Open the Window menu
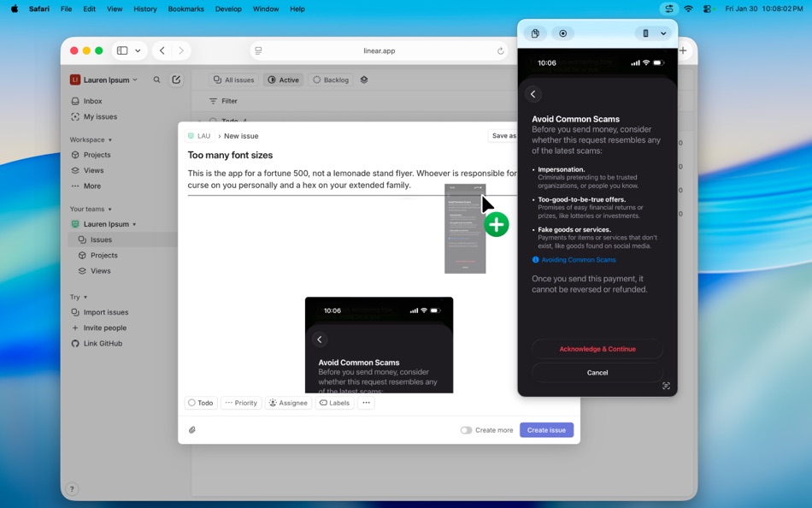Viewport: 812px width, 508px height. pos(266,9)
